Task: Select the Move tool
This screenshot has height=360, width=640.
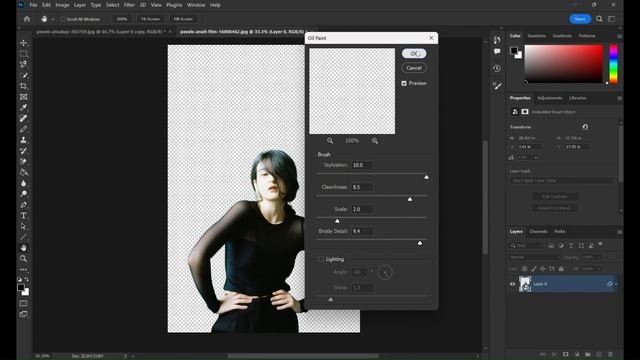Action: pyautogui.click(x=24, y=43)
